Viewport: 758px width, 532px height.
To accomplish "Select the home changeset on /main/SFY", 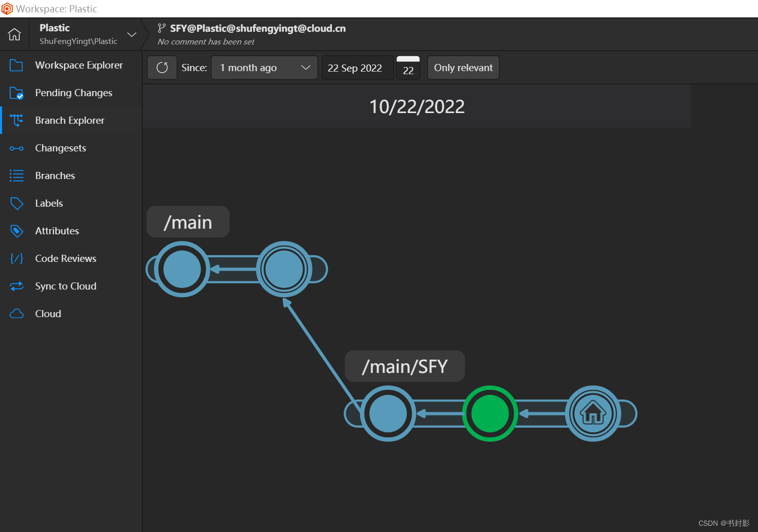I will click(593, 413).
